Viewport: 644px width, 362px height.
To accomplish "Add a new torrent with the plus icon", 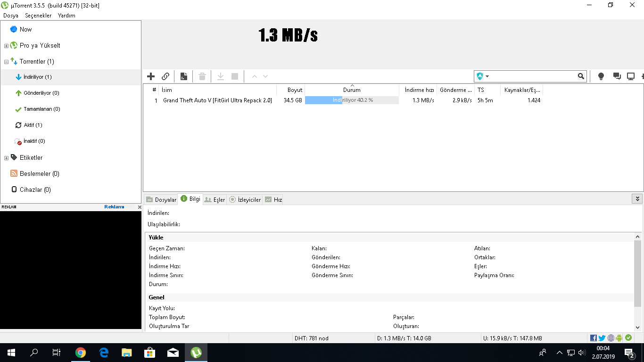I will pyautogui.click(x=151, y=76).
